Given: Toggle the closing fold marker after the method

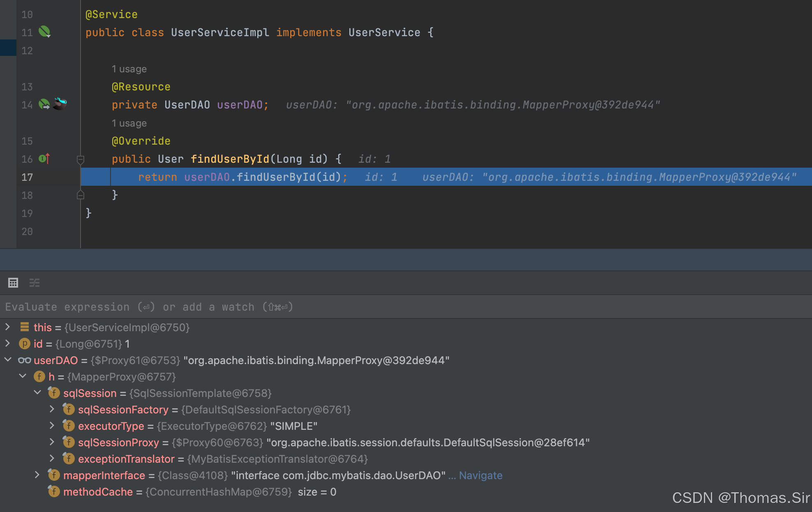Looking at the screenshot, I should tap(81, 195).
